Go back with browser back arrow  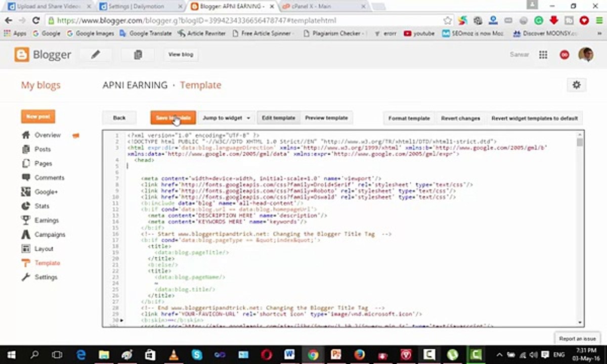9,21
